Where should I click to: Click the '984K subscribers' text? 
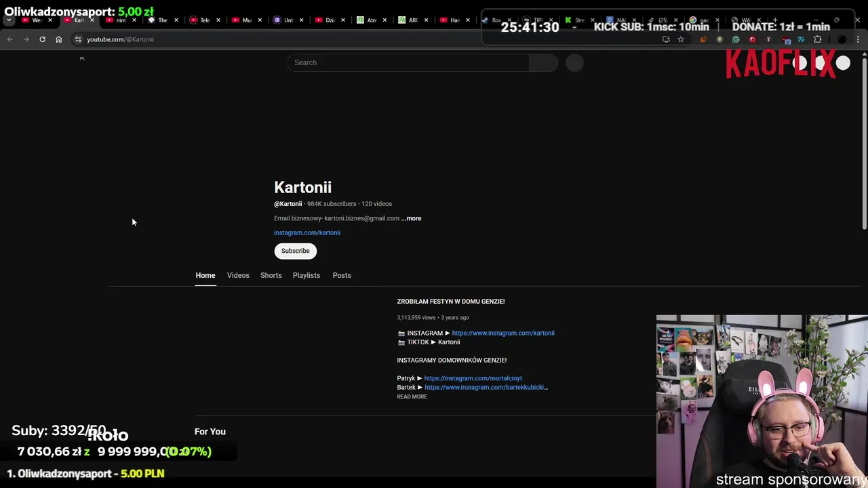332,204
